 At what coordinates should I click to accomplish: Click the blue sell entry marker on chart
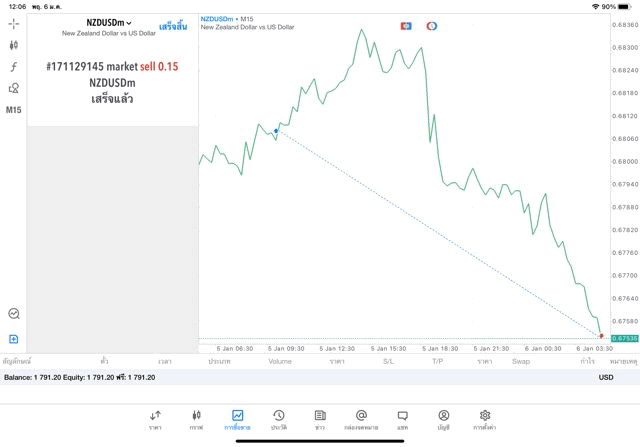[x=276, y=130]
